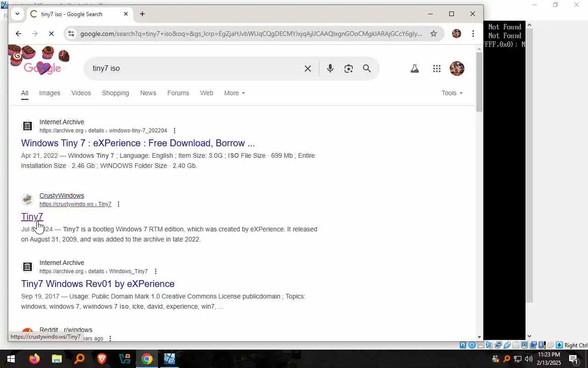Click VirtualBox hard disk status icon
The image size is (588, 368).
(463, 345)
